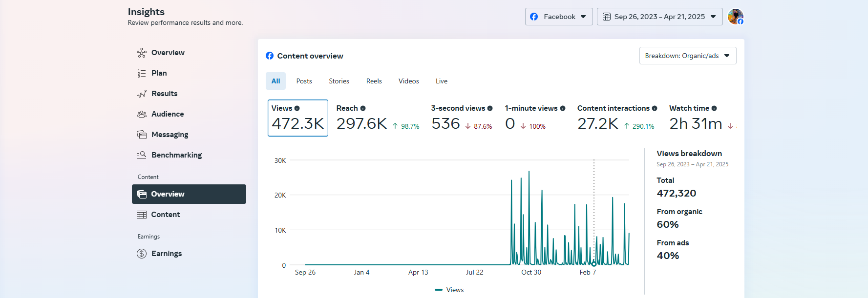Click info icon beside Content interactions
The height and width of the screenshot is (298, 868).
[x=655, y=108]
